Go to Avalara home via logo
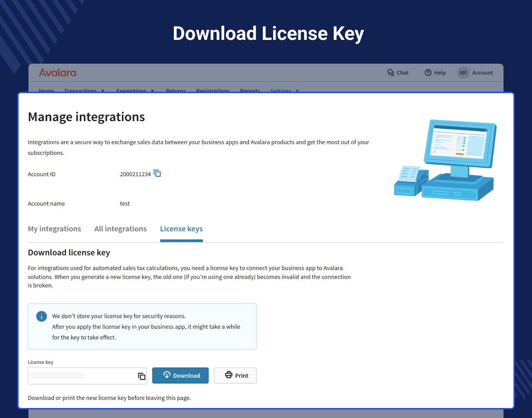Screen dimensions: 532x418 [x=57, y=72]
